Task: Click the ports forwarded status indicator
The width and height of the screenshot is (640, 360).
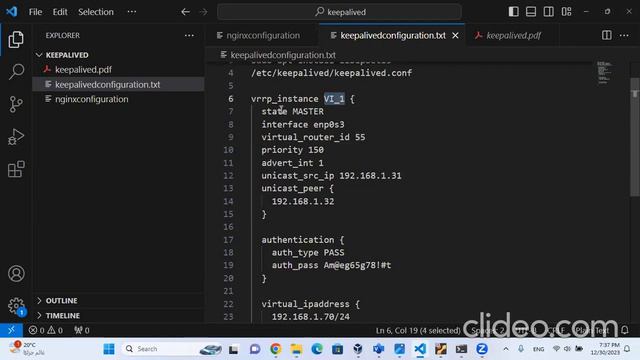Action: (82, 330)
